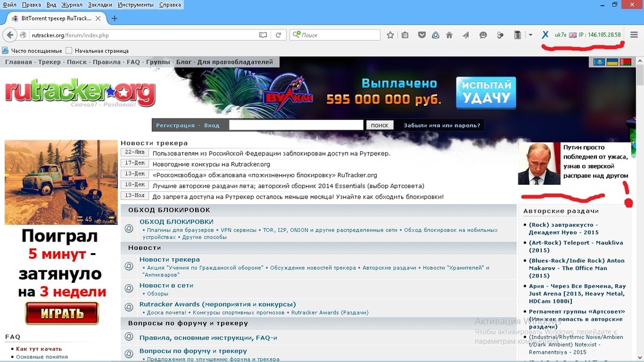Viewport: 644px width, 362px height.
Task: Expand the toolbar dropdown arrow beside clipboard icon
Action: (x=531, y=35)
